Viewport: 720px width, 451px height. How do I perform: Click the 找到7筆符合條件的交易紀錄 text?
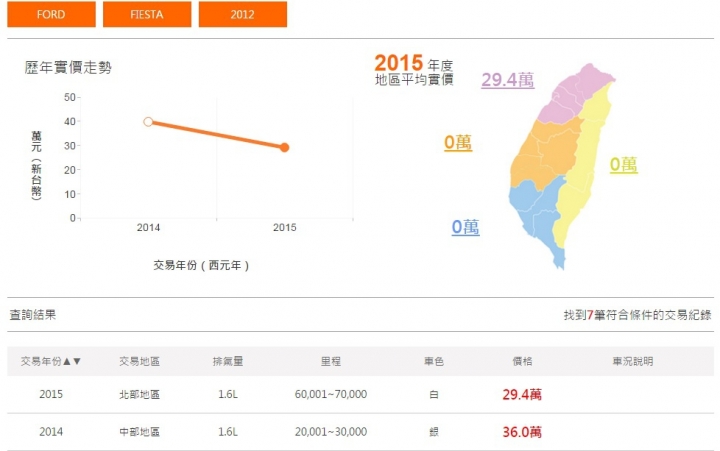[x=637, y=315]
